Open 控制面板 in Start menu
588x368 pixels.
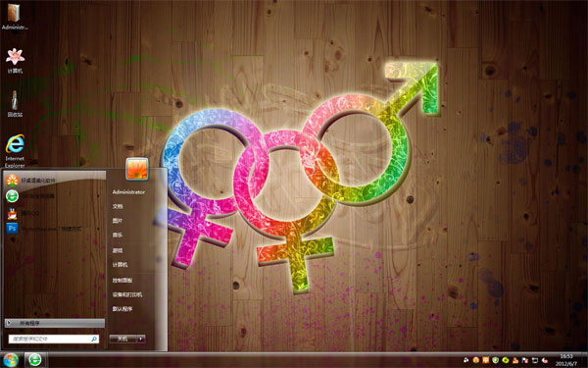(x=122, y=280)
